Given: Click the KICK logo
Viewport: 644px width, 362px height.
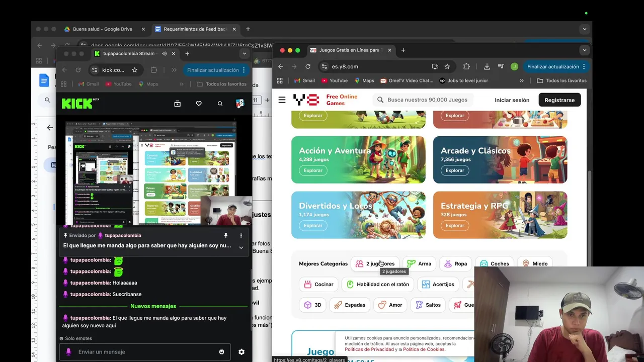Looking at the screenshot, I should pyautogui.click(x=78, y=104).
